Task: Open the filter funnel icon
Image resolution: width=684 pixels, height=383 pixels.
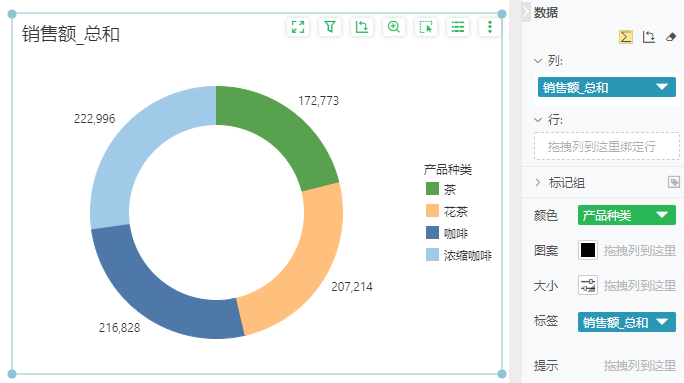Action: pos(330,27)
